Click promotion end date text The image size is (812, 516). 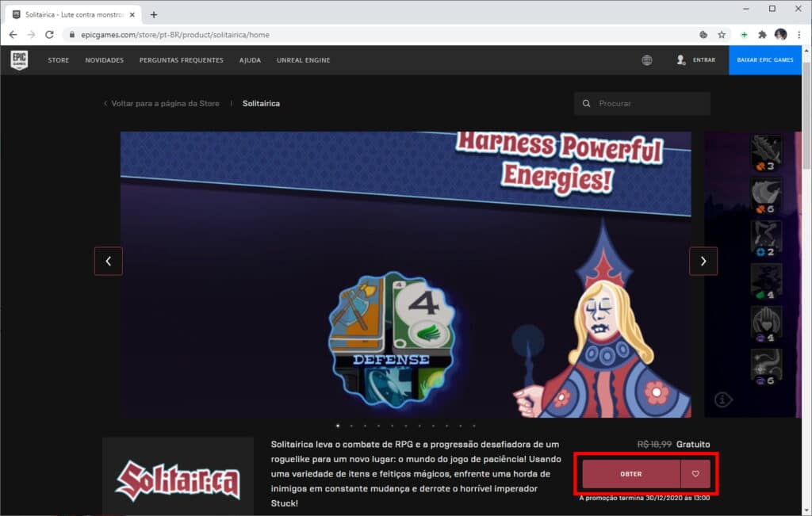(x=644, y=498)
